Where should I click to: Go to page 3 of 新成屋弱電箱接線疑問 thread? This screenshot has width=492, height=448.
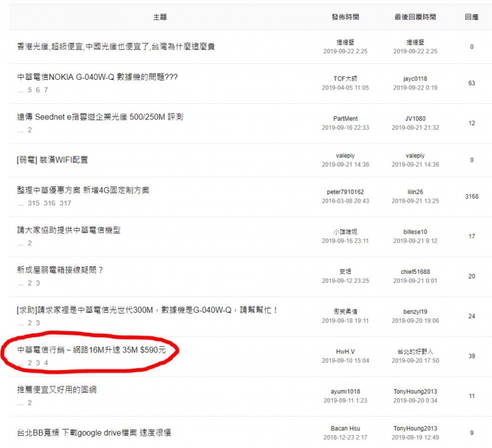click(x=38, y=283)
